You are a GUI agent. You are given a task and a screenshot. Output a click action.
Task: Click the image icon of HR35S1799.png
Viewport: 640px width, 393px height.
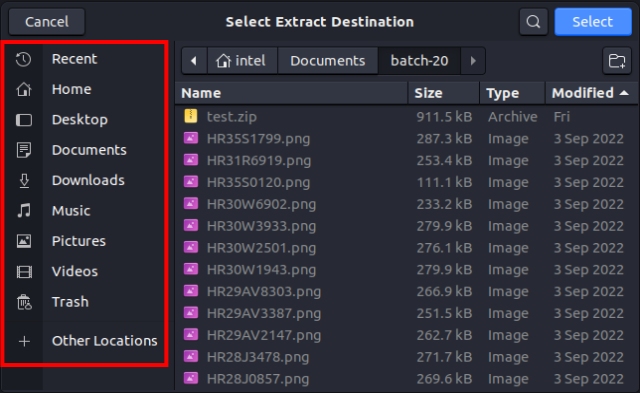point(191,138)
